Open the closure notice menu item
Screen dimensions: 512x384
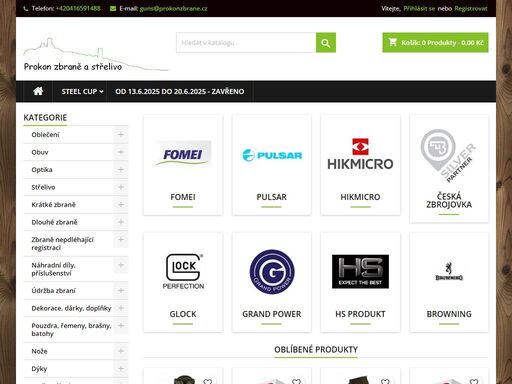click(x=180, y=91)
